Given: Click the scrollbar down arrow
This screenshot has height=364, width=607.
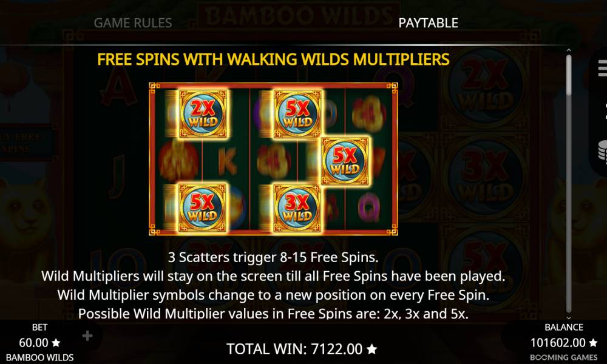Looking at the screenshot, I should (569, 317).
